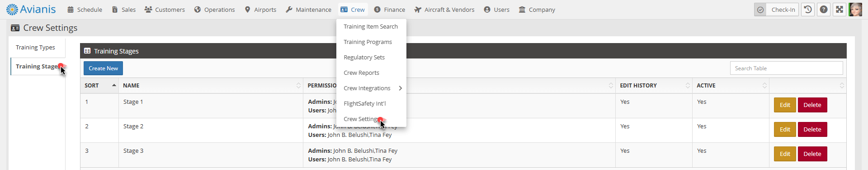Select Crew Settings from Crew menu
Image resolution: width=868 pixels, height=170 pixels.
tap(371, 119)
